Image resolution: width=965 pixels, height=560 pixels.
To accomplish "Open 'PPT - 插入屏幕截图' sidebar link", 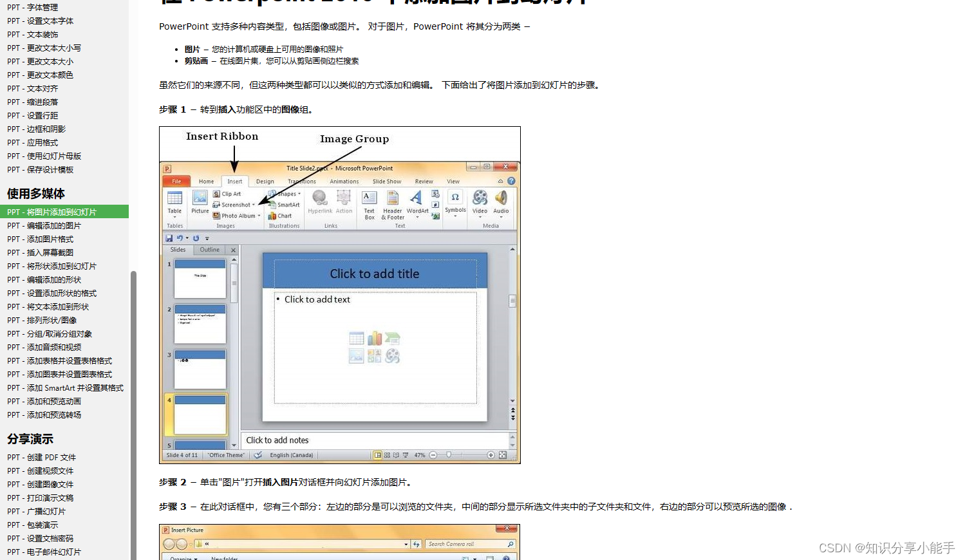I will click(x=41, y=252).
